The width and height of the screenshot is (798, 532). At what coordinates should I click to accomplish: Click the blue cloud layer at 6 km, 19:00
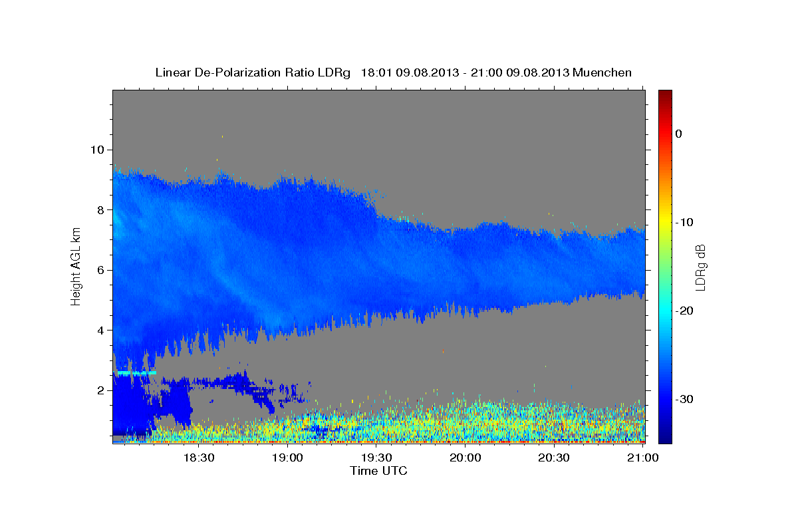pos(287,270)
